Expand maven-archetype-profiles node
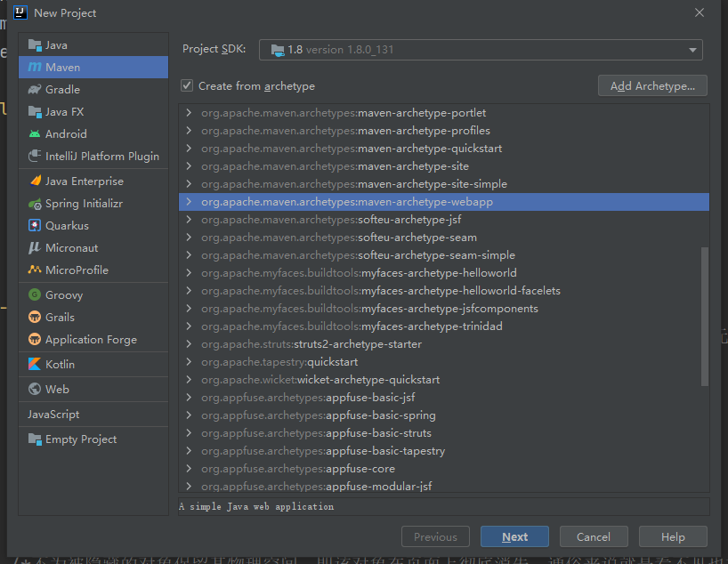This screenshot has height=564, width=728. point(189,131)
